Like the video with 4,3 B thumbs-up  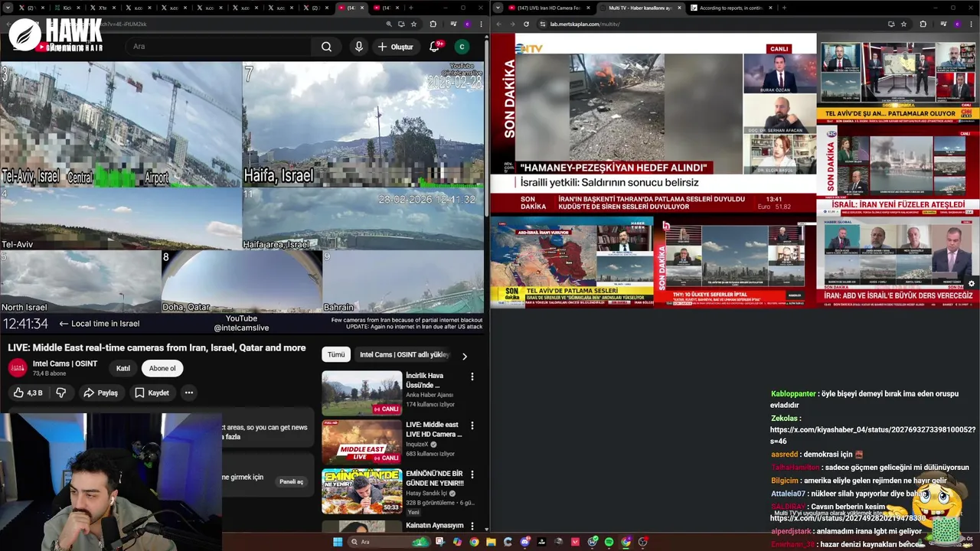click(28, 393)
